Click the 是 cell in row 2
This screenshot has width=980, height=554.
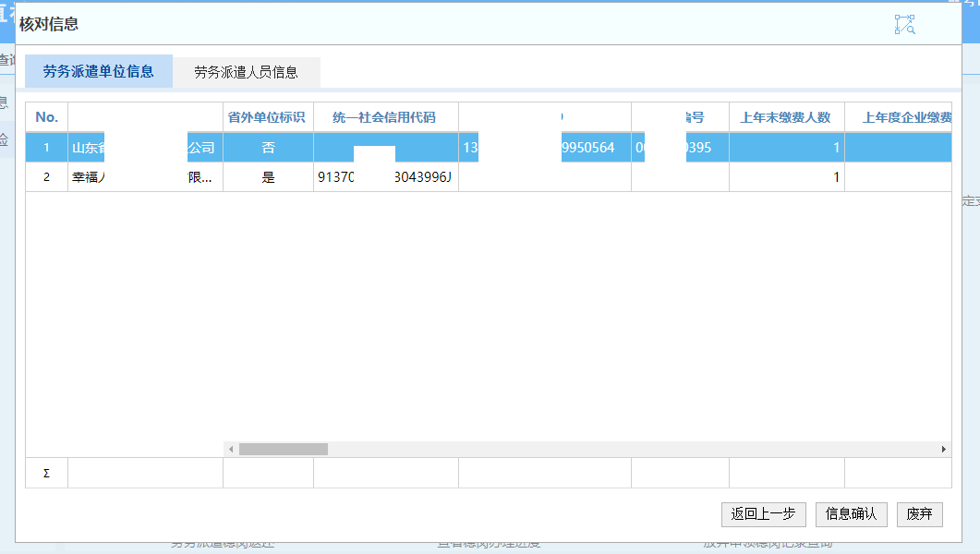pos(268,177)
